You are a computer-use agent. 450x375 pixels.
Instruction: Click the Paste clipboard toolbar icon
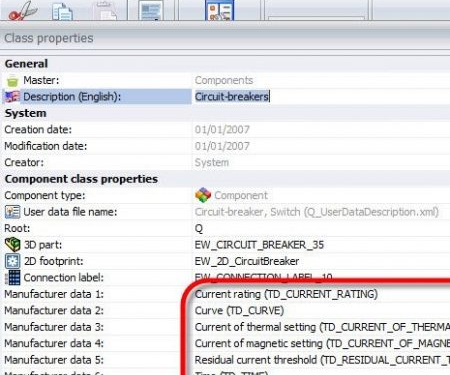105,11
